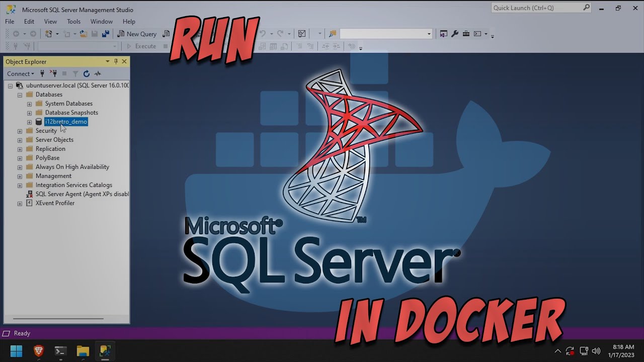644x362 pixels.
Task: Open the Object Explorer window position dropdown
Action: pos(107,61)
